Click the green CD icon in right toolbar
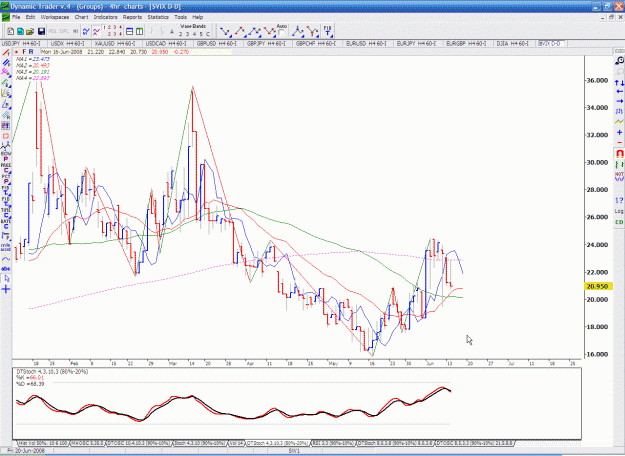Viewport: 625px width, 456px height. [x=619, y=222]
